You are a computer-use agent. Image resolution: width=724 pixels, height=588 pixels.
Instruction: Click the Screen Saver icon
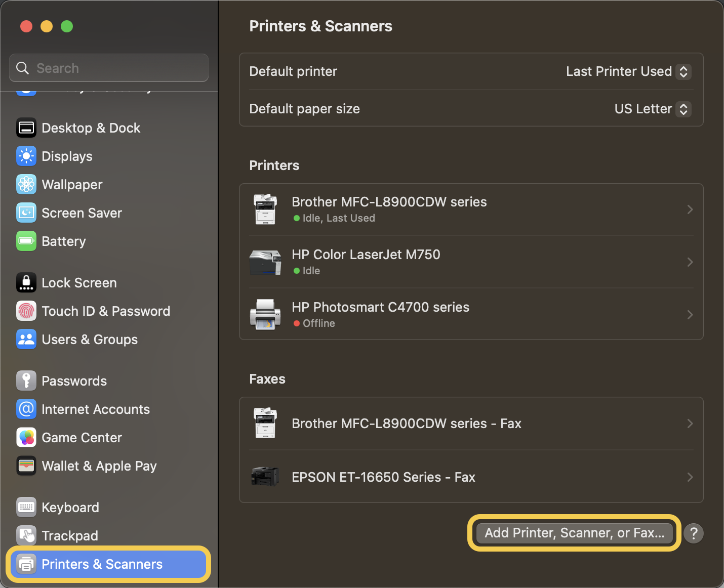pyautogui.click(x=26, y=213)
